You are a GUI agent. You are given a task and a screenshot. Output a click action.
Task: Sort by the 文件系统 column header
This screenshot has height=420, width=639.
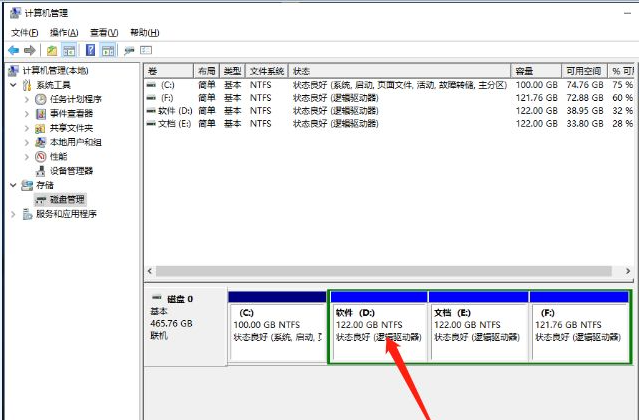[267, 71]
